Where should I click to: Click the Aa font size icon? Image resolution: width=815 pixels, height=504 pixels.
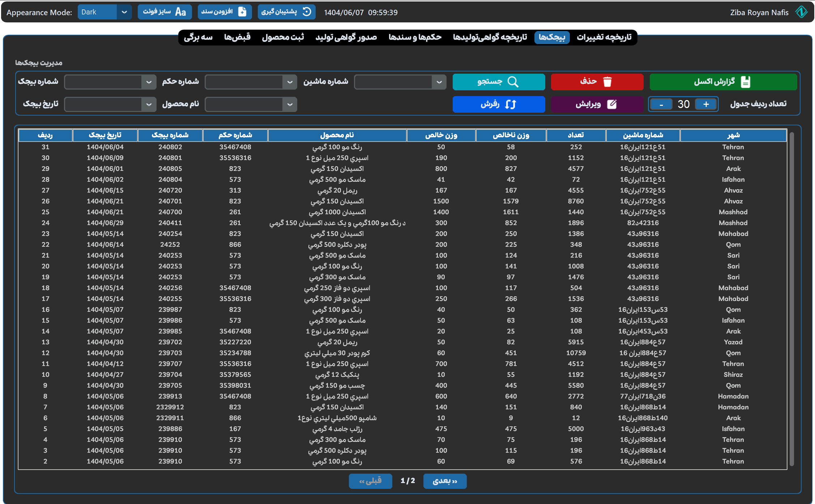[x=180, y=12]
